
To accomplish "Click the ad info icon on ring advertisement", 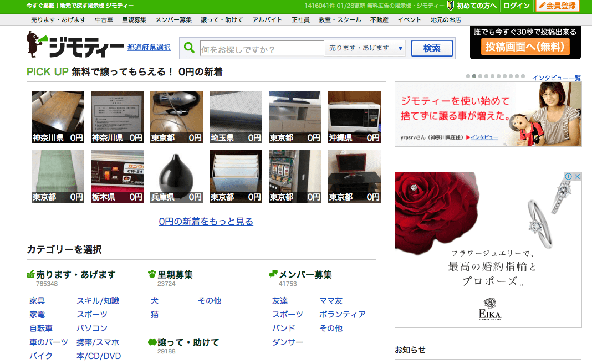I will pos(568,176).
